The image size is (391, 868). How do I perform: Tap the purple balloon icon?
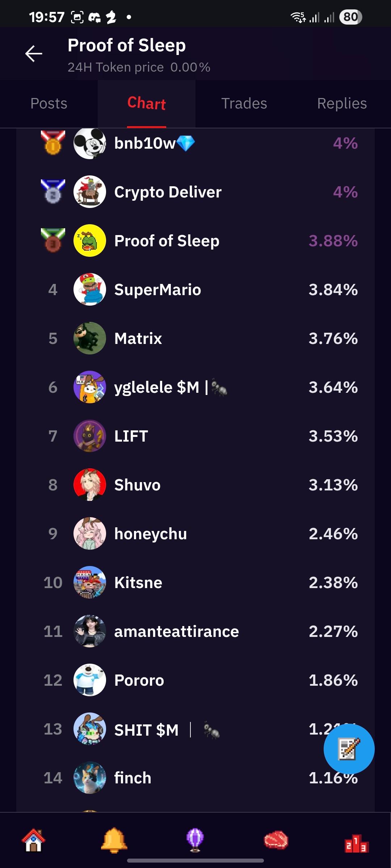tap(195, 840)
